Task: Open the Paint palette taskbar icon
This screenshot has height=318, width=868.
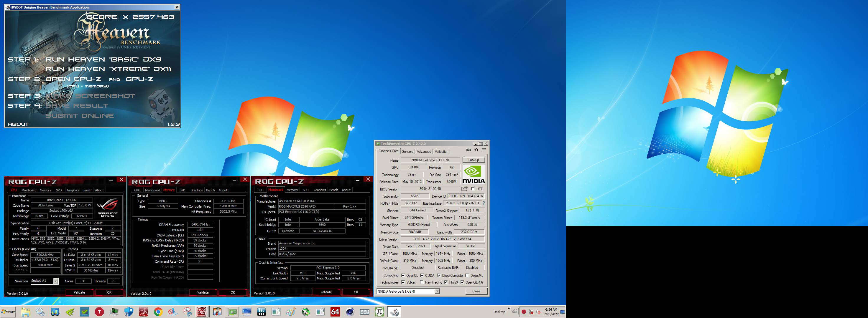Action: (x=291, y=312)
